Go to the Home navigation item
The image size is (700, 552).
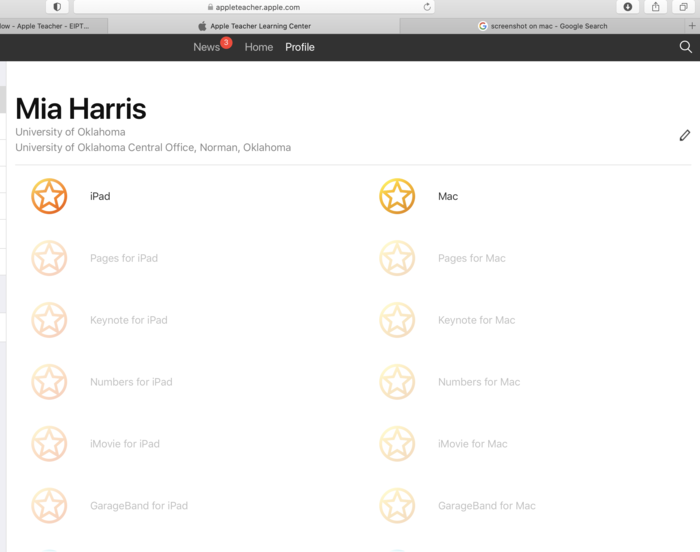(259, 47)
